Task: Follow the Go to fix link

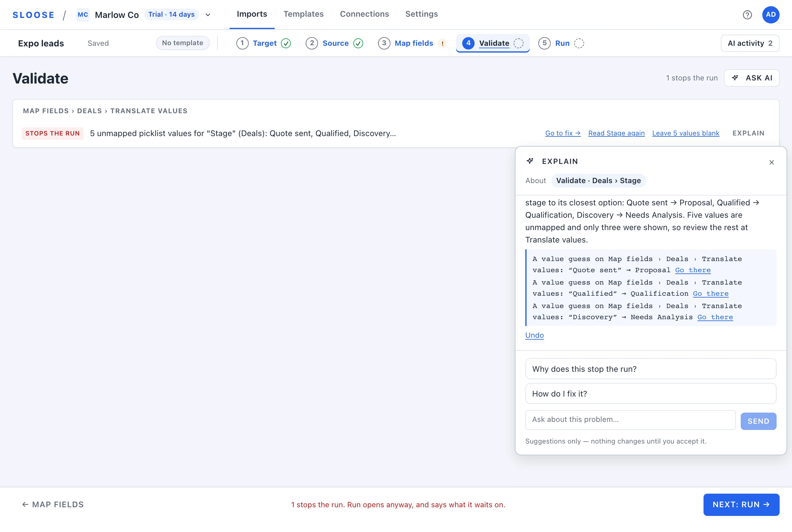Action: [x=563, y=133]
